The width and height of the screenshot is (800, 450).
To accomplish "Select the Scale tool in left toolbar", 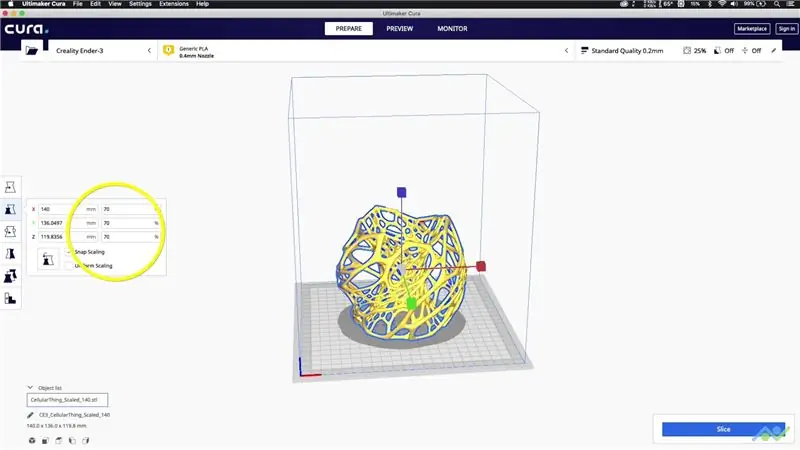I will pyautogui.click(x=10, y=209).
